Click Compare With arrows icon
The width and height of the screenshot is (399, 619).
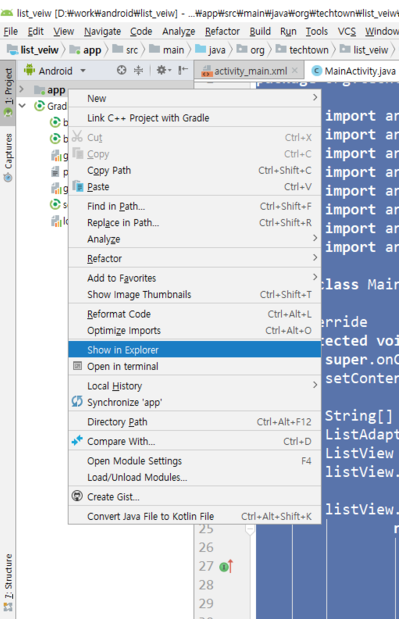click(77, 440)
